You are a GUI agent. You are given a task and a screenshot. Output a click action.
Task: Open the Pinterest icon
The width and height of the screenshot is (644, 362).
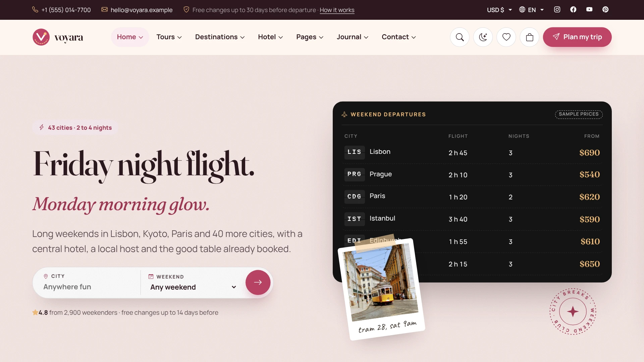click(x=605, y=10)
